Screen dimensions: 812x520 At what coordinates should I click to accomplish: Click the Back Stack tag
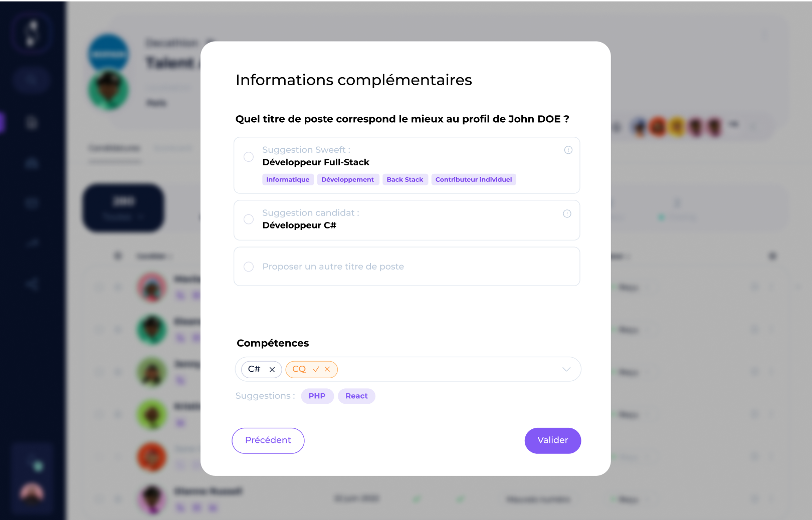[404, 180]
